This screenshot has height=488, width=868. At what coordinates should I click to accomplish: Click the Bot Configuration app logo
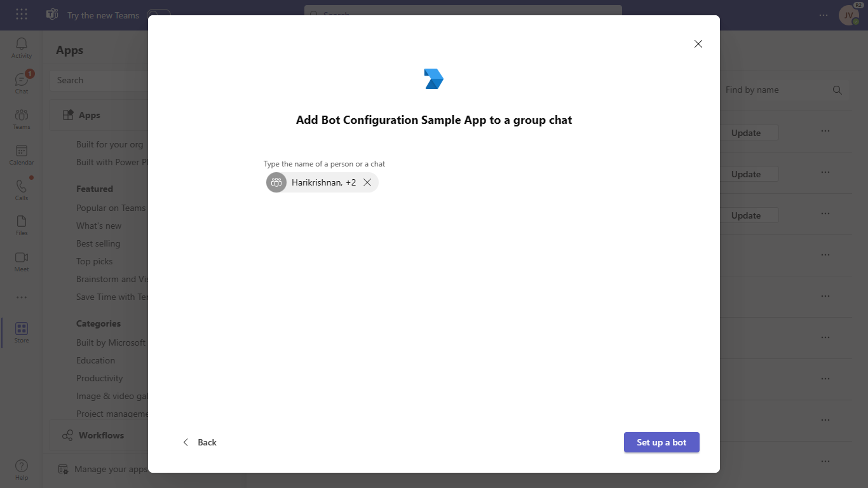(x=434, y=79)
